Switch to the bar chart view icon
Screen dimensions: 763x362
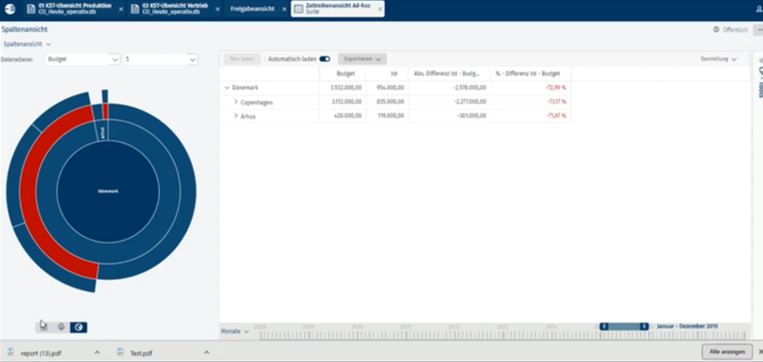click(44, 327)
